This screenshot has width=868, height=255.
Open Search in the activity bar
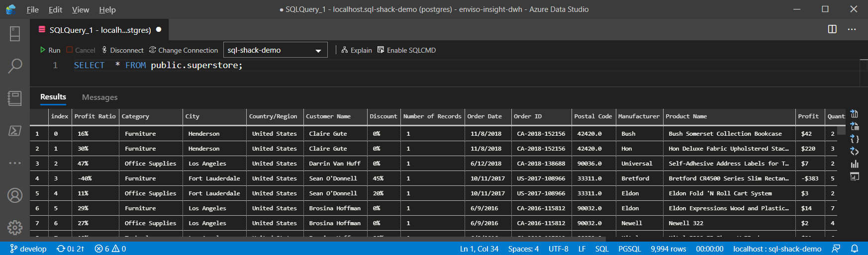(15, 66)
